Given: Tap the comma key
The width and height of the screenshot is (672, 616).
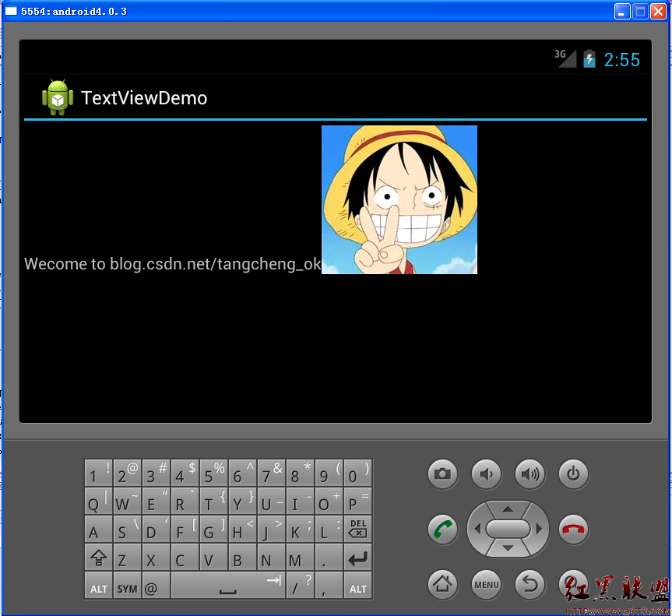Looking at the screenshot, I should pyautogui.click(x=329, y=586).
